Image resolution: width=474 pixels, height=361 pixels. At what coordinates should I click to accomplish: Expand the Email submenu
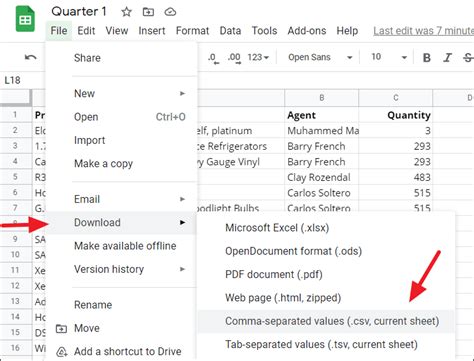pyautogui.click(x=182, y=199)
